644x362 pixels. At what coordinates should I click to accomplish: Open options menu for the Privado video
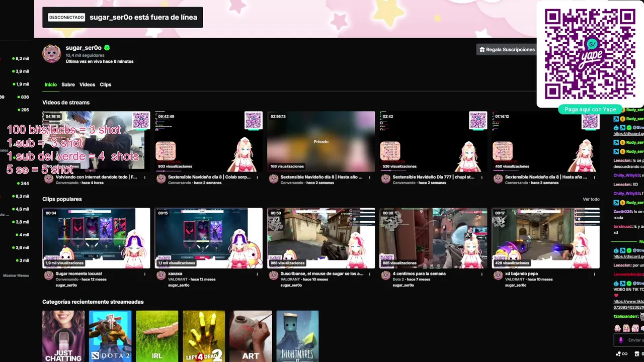pyautogui.click(x=369, y=177)
